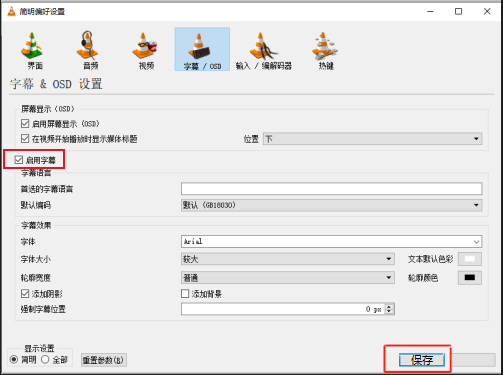This screenshot has height=375, width=503.
Task: Open the 界面 (Interface) settings icon
Action: coord(32,50)
